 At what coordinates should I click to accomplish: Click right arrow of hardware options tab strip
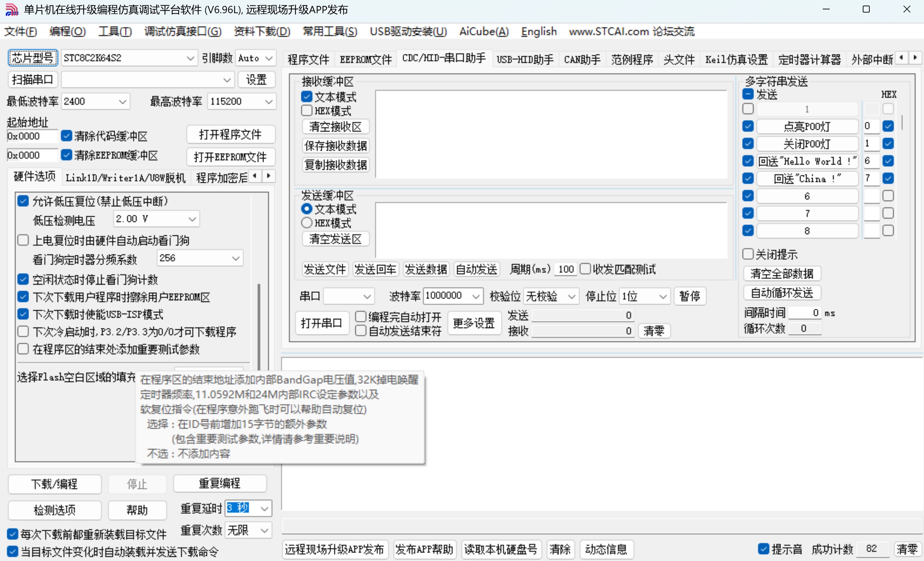coord(269,176)
